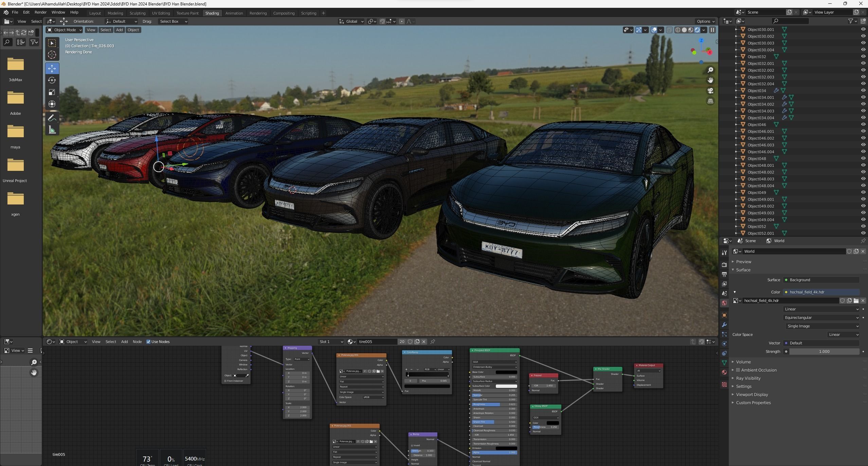Toggle viewport overlays button

[x=654, y=30]
